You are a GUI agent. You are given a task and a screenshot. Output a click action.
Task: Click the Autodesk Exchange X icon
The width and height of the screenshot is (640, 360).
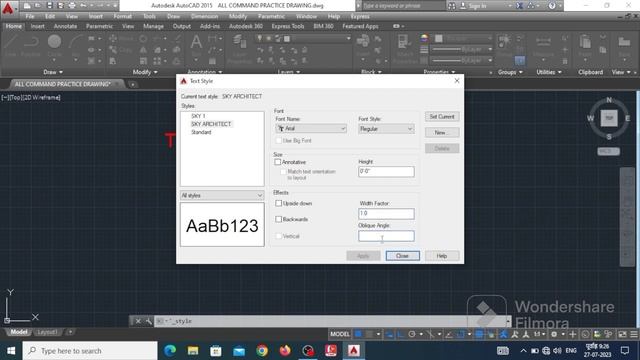tap(519, 6)
